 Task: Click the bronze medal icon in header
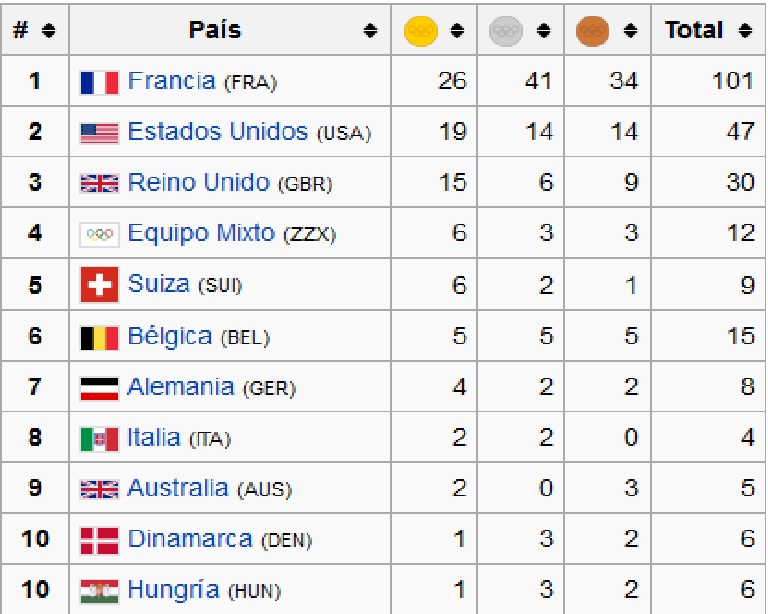(x=593, y=31)
